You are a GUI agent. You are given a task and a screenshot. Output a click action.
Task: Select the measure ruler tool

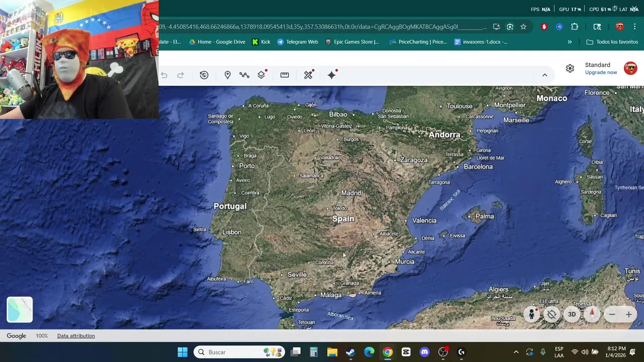[285, 75]
